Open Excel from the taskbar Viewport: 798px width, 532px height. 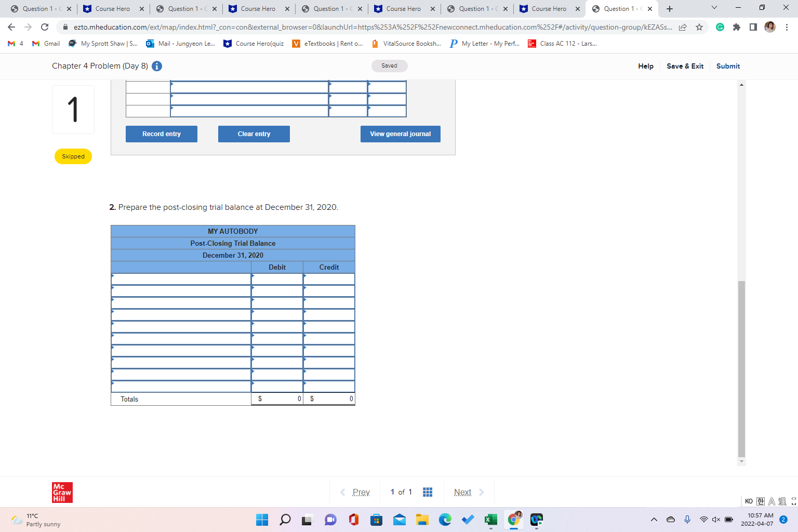491,520
